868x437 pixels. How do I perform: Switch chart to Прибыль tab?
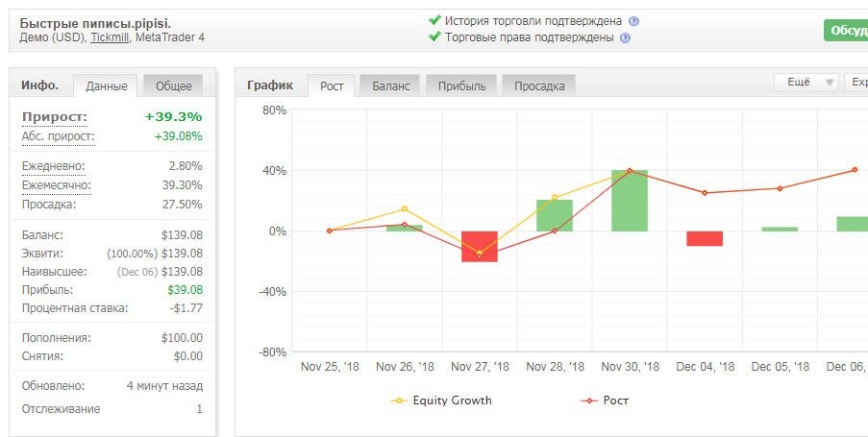tap(461, 85)
